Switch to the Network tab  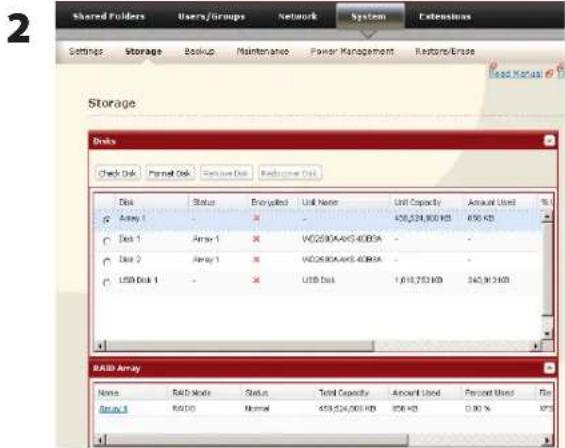coord(298,17)
